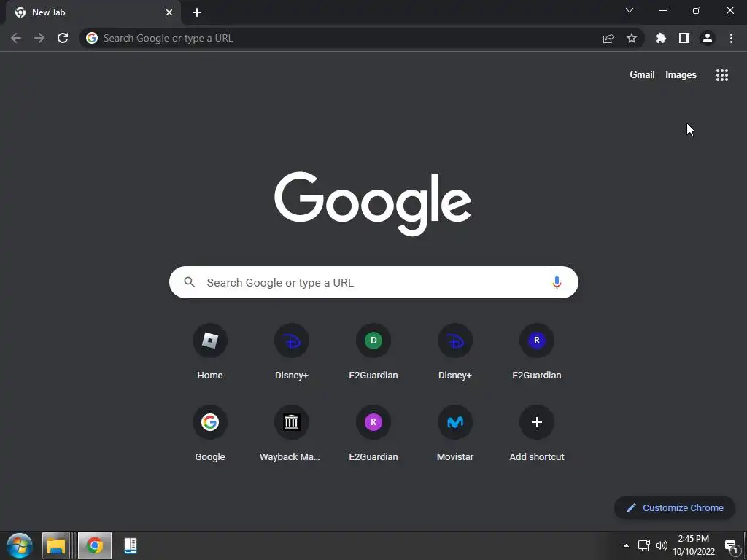Bookmark this tab with the star icon
Image resolution: width=747 pixels, height=560 pixels.
pyautogui.click(x=631, y=38)
